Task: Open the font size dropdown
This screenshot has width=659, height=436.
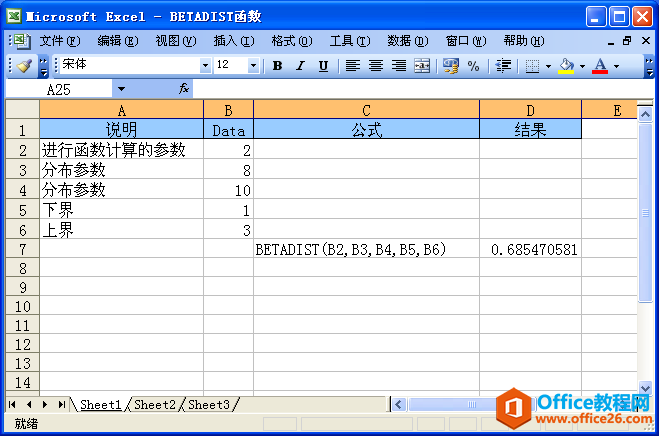Action: [253, 66]
